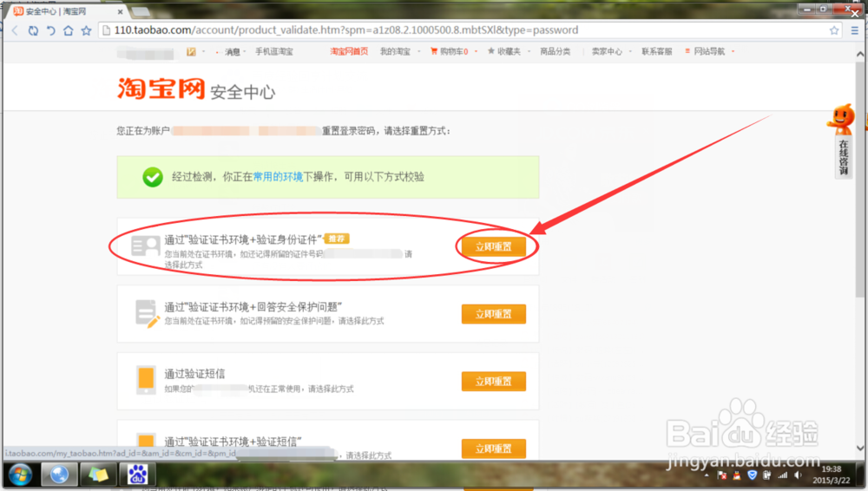Viewport: 868px width, 491px height.
Task: Click 立即重置 for the ID document verification
Action: [493, 247]
